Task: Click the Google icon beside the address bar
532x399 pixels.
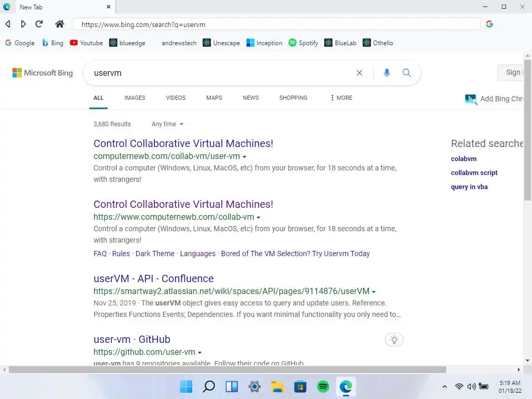Action: pos(489,24)
